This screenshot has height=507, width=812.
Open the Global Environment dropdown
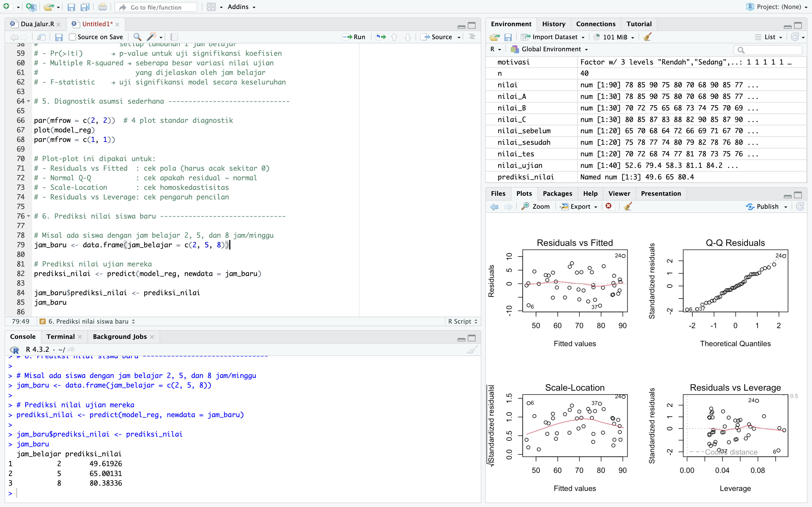pyautogui.click(x=550, y=49)
